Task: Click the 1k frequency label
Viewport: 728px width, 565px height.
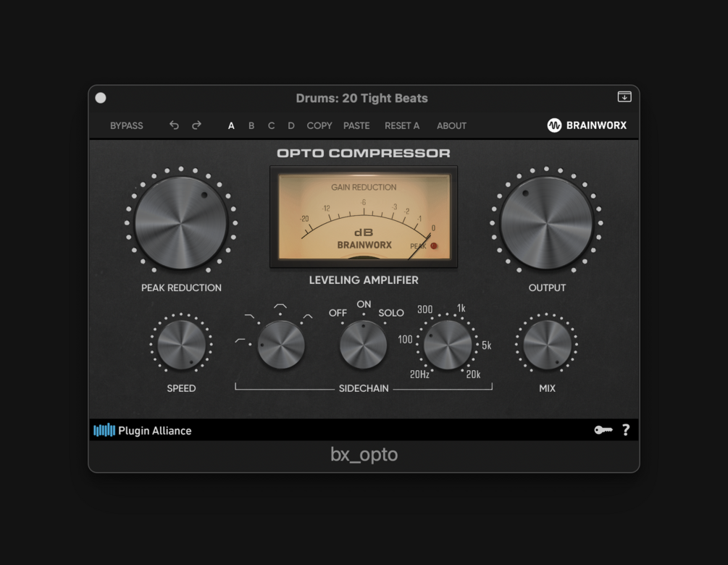Action: pyautogui.click(x=461, y=309)
